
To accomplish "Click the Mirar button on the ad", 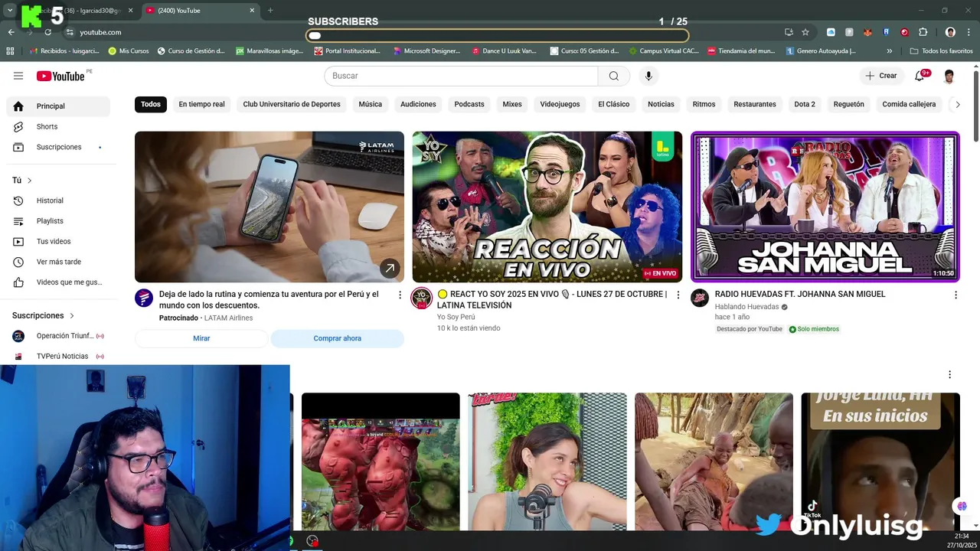I will [x=201, y=338].
